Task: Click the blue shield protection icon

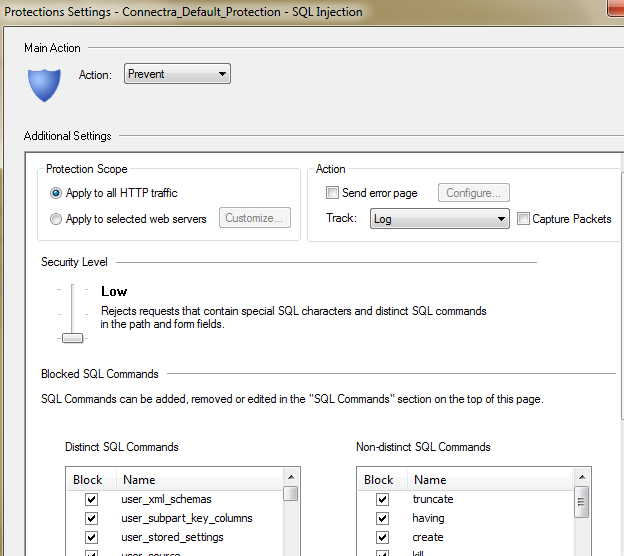Action: click(44, 85)
